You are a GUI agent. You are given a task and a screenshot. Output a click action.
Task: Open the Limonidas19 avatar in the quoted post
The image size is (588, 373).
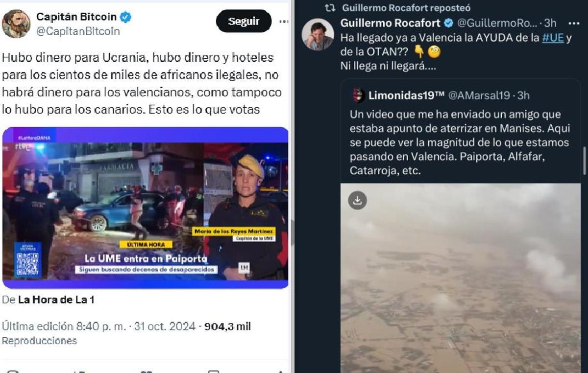(x=358, y=95)
